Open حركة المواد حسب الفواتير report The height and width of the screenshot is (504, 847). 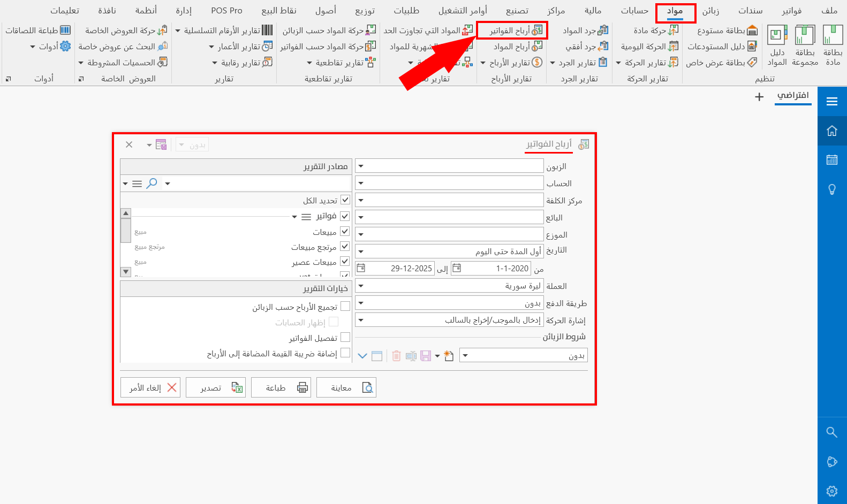click(x=328, y=47)
